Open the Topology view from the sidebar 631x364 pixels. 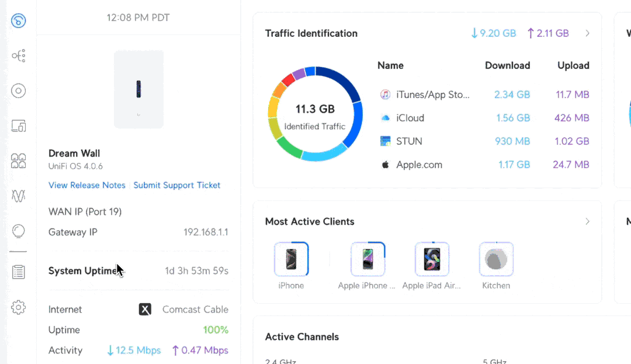(x=19, y=56)
